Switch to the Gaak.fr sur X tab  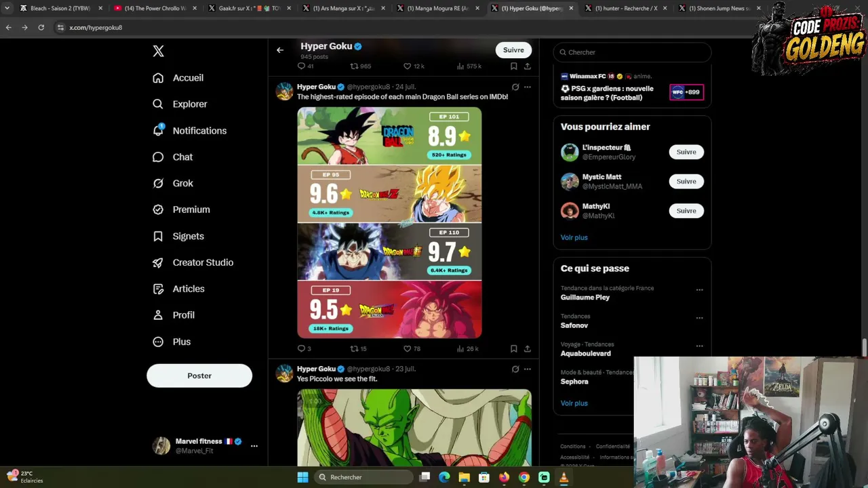tap(249, 8)
